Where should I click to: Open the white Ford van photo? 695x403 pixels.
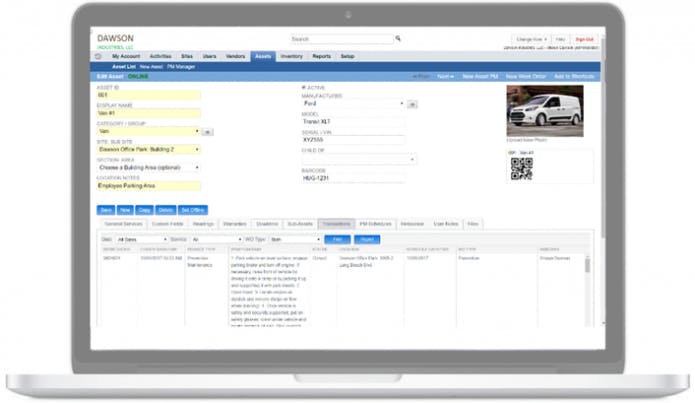click(x=545, y=111)
